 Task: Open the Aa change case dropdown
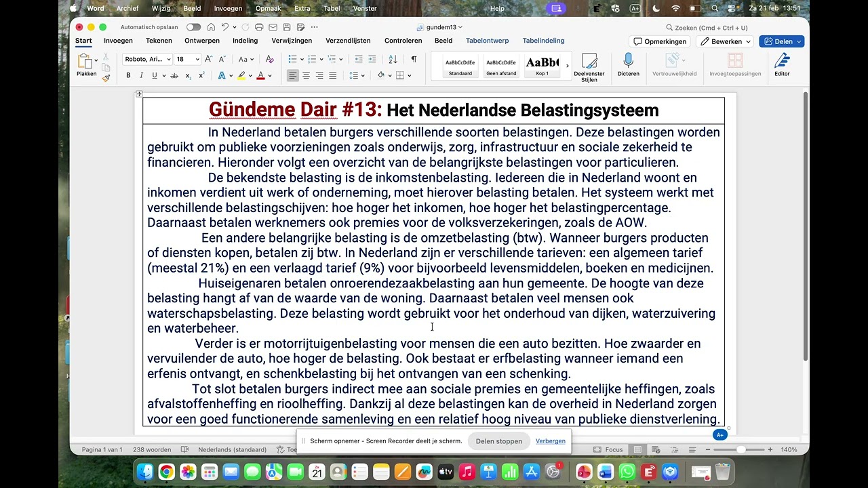click(x=245, y=59)
